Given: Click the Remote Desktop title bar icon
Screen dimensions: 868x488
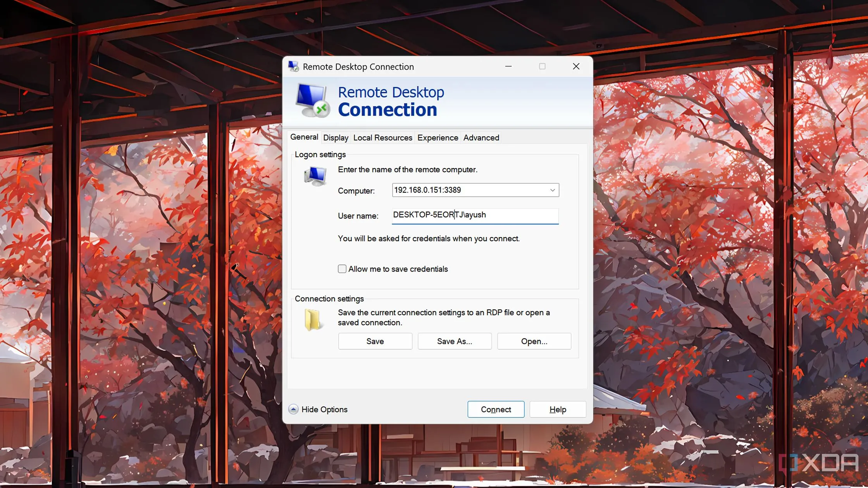Looking at the screenshot, I should pos(293,67).
